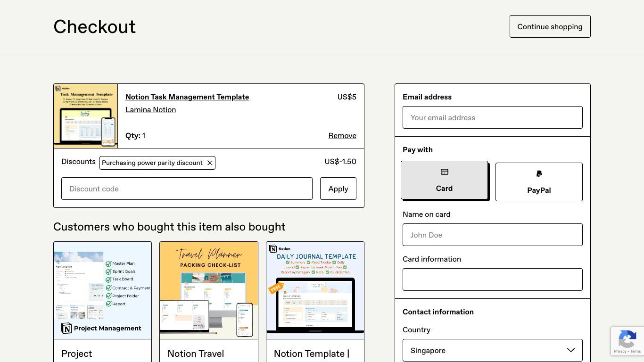
Task: Focus the email address field
Action: (493, 117)
